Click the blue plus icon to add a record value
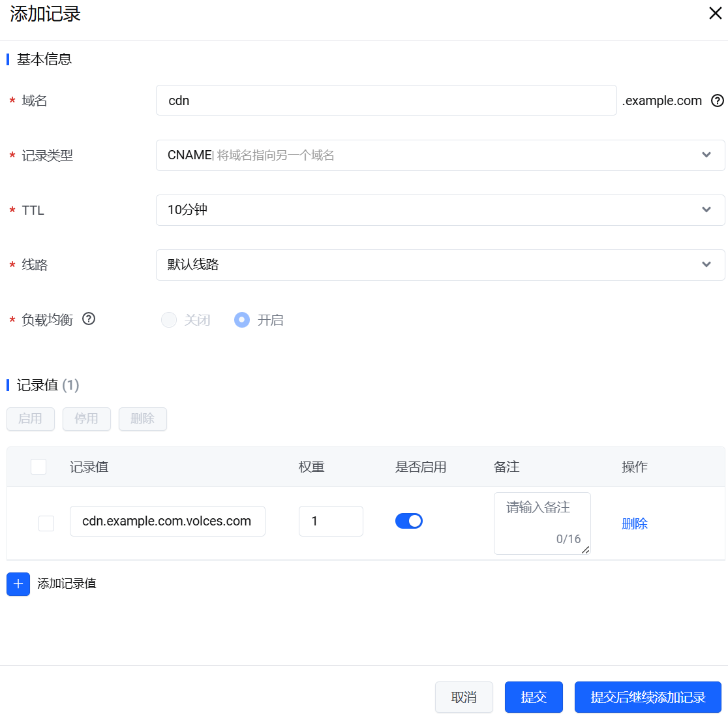Viewport: 728px width, 718px height. tap(18, 584)
